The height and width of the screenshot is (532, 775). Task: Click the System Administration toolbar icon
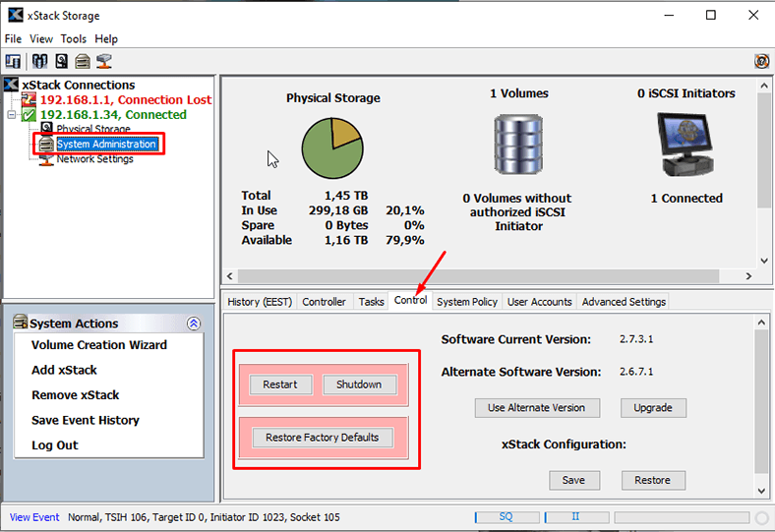pyautogui.click(x=83, y=61)
